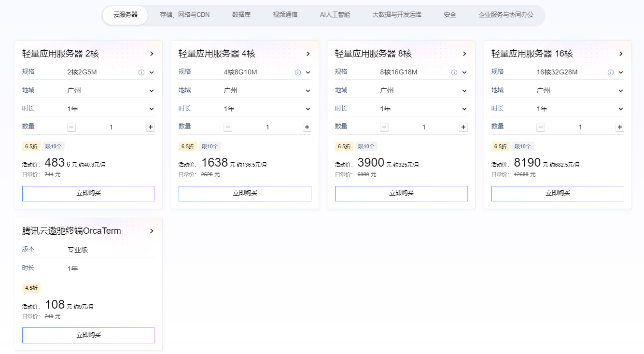Go to 大数据与开发运维 tab

click(397, 15)
